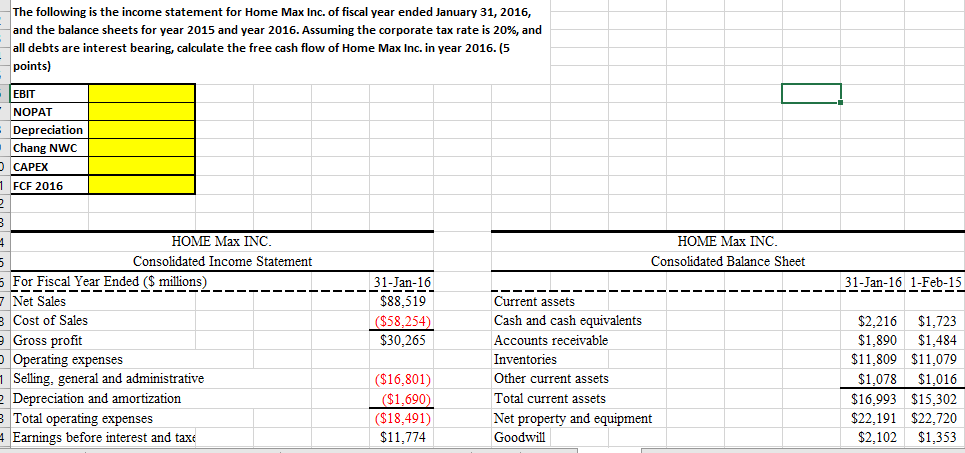Click the depreciation value ($1,690)
Viewport: 965px width, 453px height.
[406, 399]
